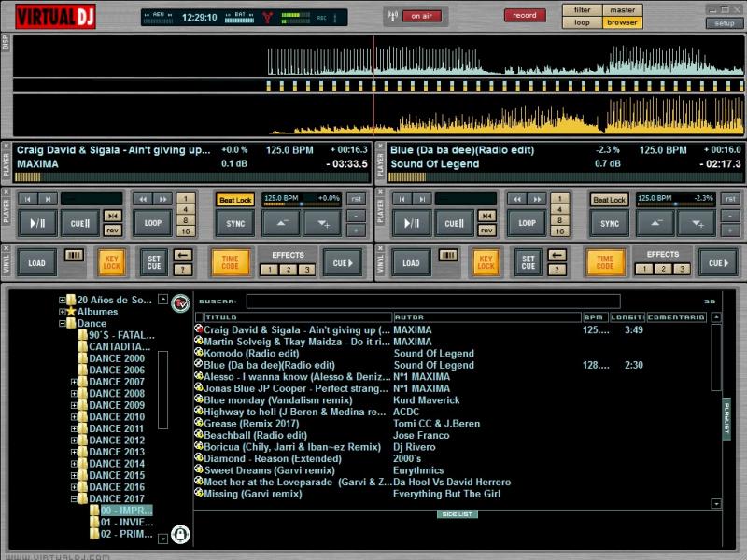Pitch bend up on left deck
Image resolution: width=747 pixels, height=560 pixels.
pyautogui.click(x=322, y=223)
